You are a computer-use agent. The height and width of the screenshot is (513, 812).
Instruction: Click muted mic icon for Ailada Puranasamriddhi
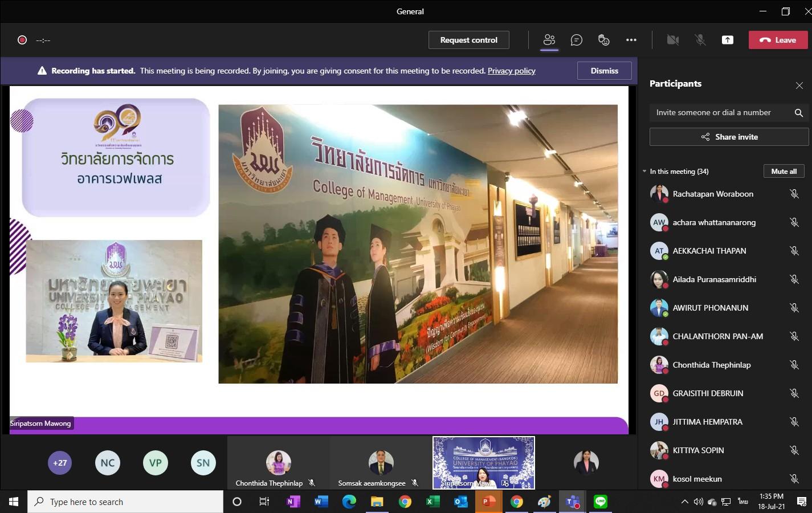[794, 279]
